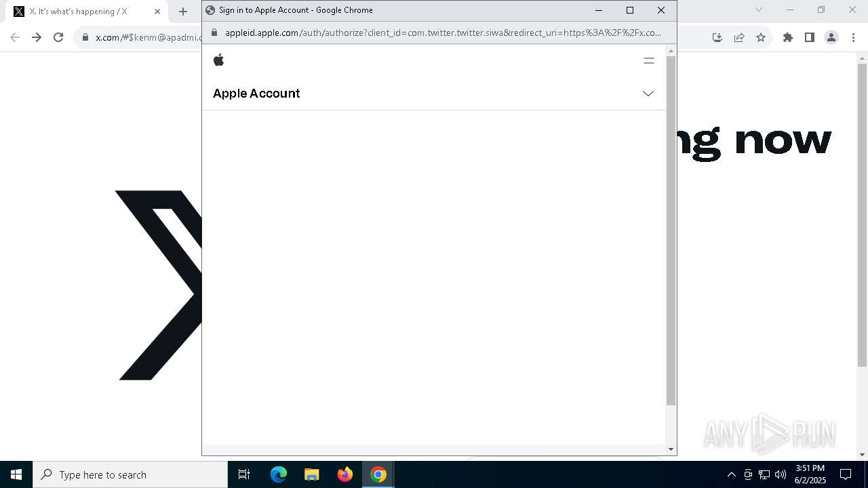This screenshot has height=488, width=868.
Task: Click the install app icon in Chrome toolbar
Action: tap(717, 37)
